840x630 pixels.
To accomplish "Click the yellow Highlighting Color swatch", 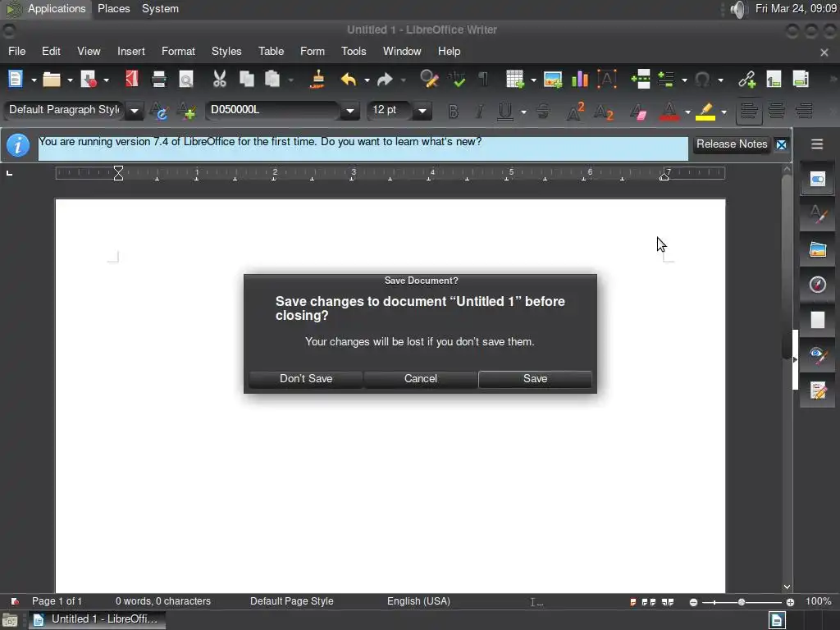I will click(705, 112).
